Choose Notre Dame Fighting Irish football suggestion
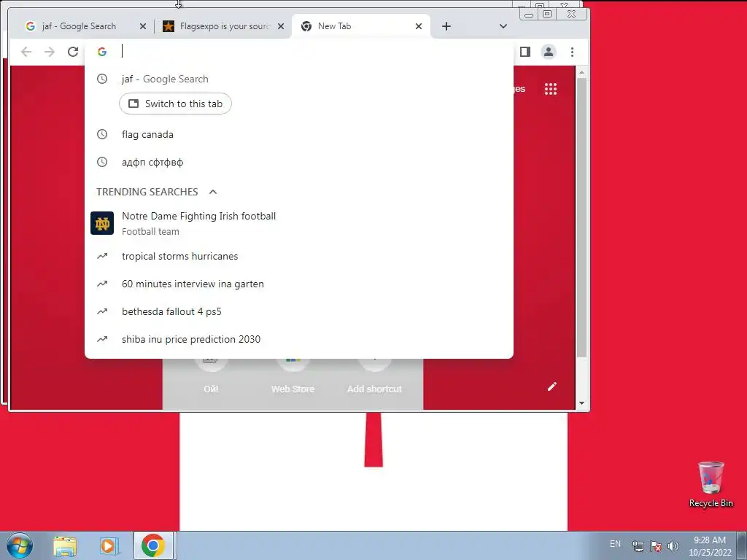The width and height of the screenshot is (747, 560). click(298, 223)
